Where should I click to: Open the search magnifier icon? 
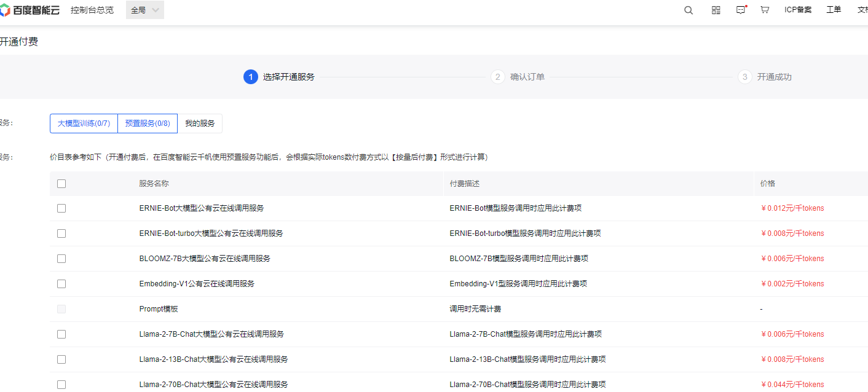(x=688, y=10)
